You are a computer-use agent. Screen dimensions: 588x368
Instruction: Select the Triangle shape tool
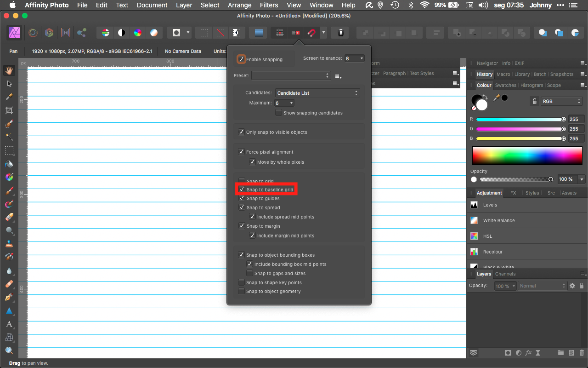[9, 311]
